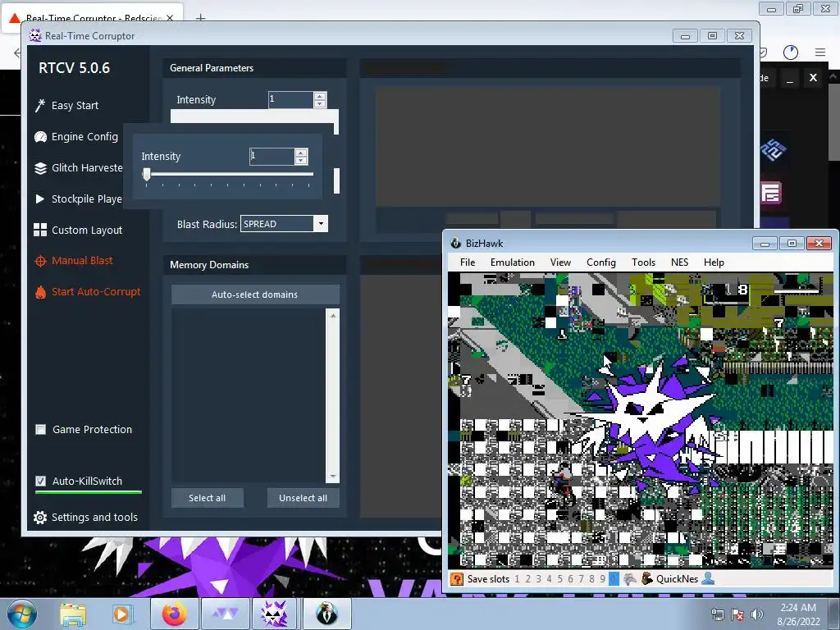Select BizHawk save slot 6
The width and height of the screenshot is (840, 630).
(x=571, y=579)
